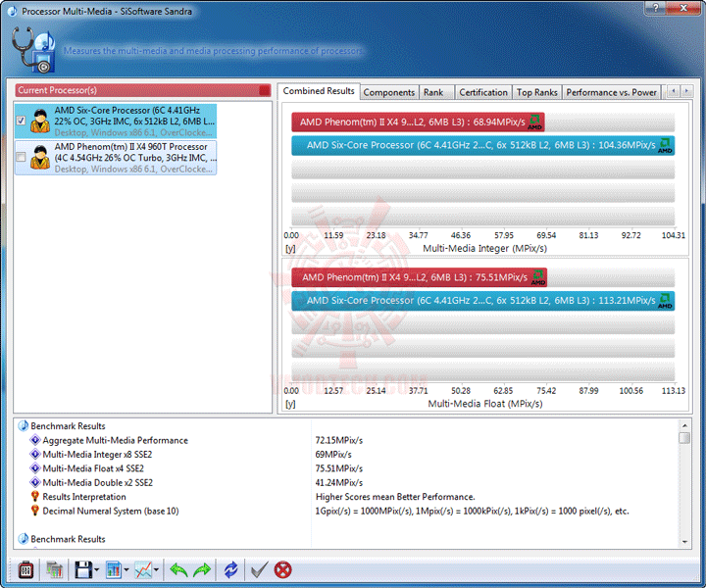Click the copy results charts icon
The image size is (706, 588).
coord(54,570)
